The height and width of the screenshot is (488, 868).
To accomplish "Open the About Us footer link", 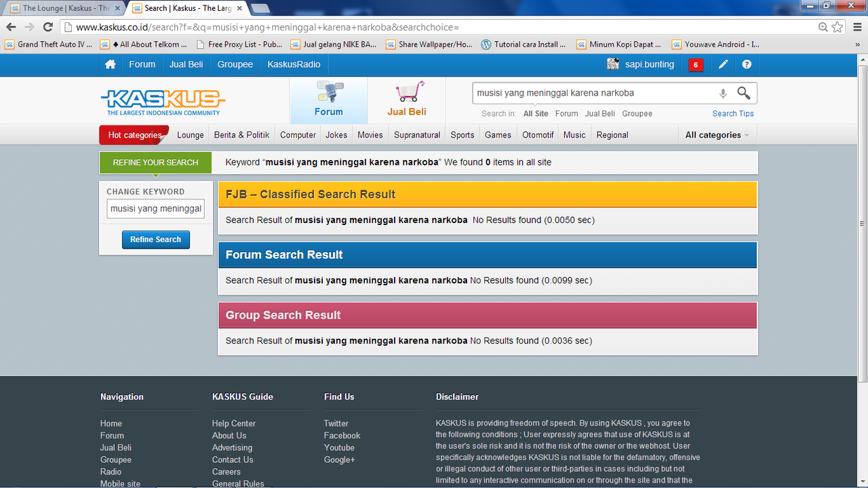I will [x=229, y=436].
